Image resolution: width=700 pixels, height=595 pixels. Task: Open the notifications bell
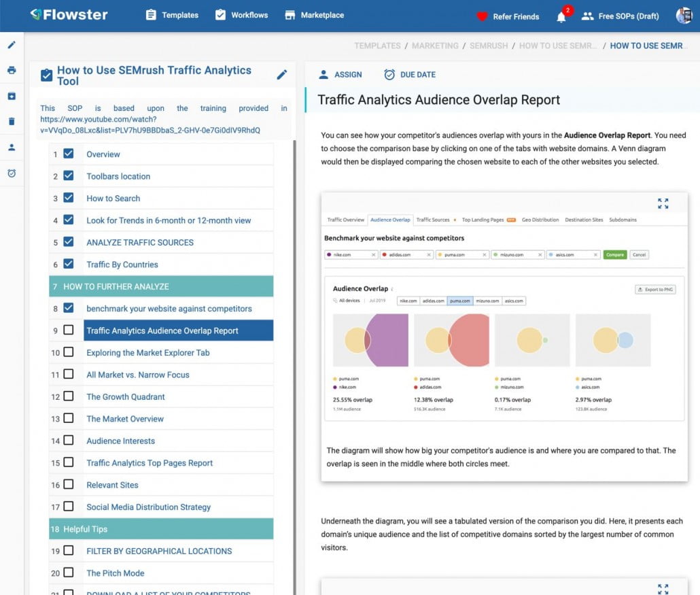[x=561, y=17]
